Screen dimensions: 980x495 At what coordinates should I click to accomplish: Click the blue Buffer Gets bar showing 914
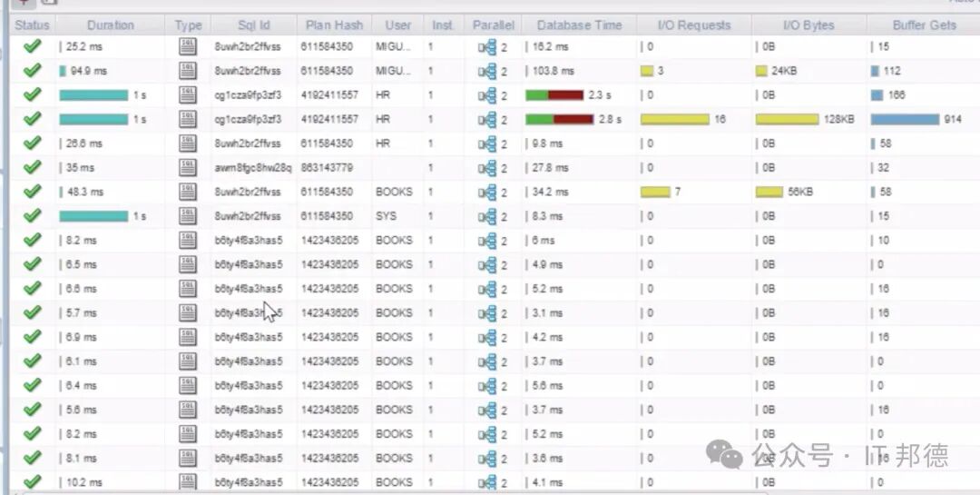click(905, 119)
